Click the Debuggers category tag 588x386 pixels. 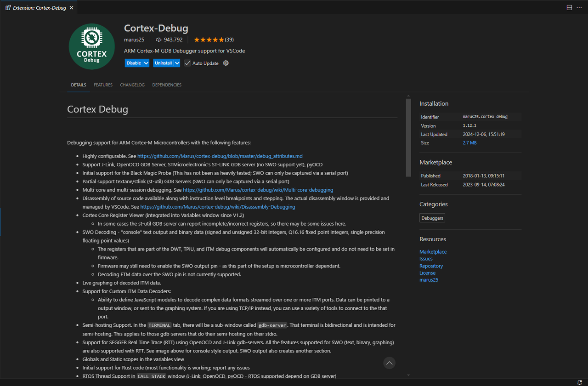(x=432, y=218)
